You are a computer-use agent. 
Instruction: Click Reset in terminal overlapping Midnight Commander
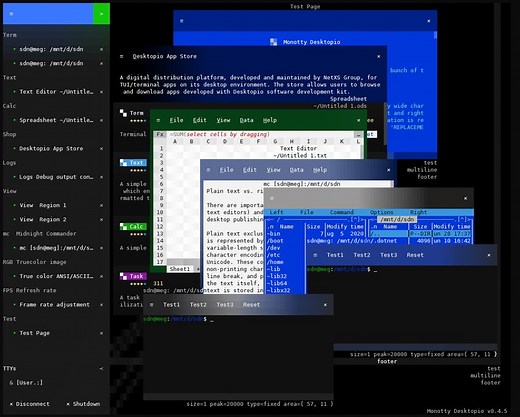click(x=415, y=255)
